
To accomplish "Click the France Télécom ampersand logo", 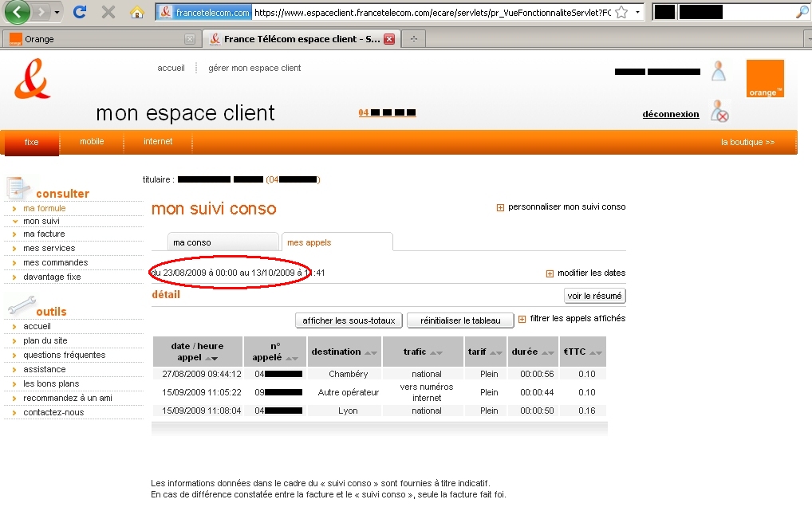I will pos(32,79).
